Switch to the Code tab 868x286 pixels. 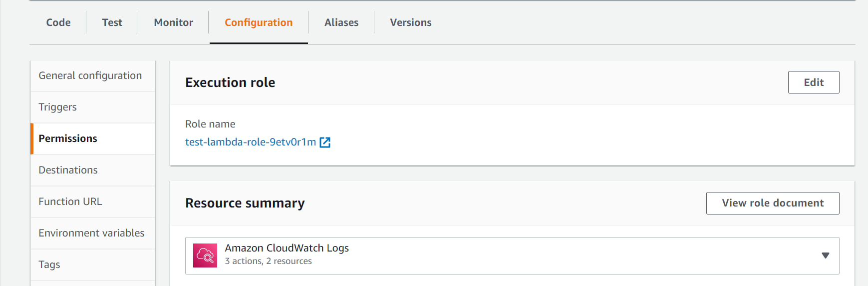pyautogui.click(x=58, y=22)
